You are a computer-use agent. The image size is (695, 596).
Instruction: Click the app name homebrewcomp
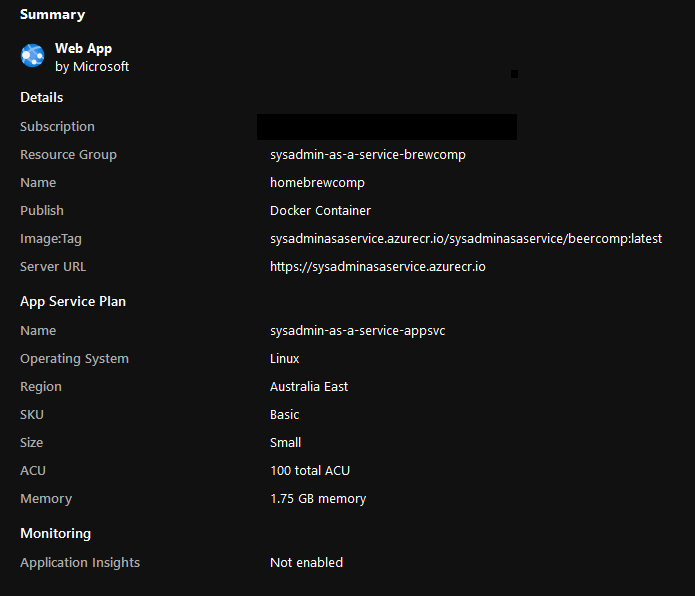pyautogui.click(x=317, y=183)
